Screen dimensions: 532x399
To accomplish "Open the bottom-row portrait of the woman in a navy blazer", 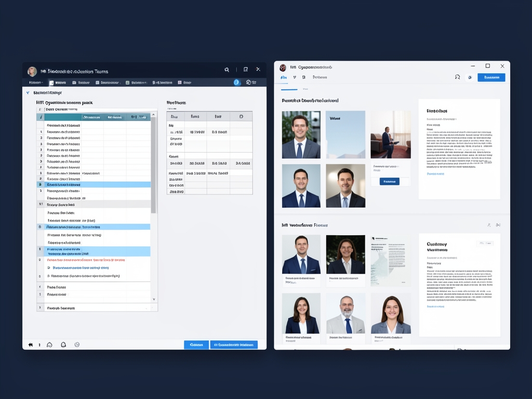I will pyautogui.click(x=301, y=313).
